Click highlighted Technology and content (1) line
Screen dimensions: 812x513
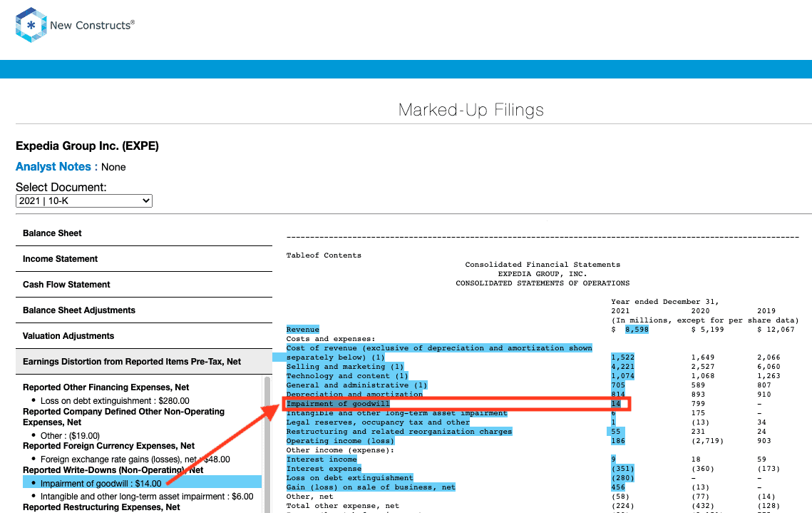(x=347, y=376)
